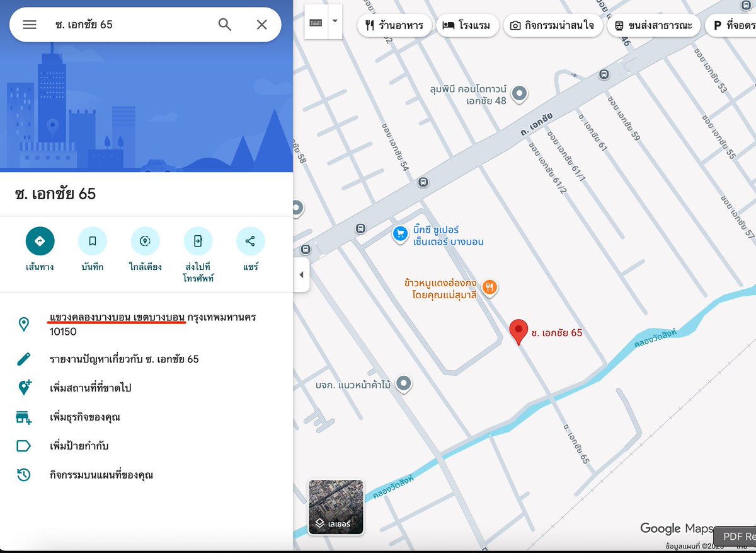Click เพิ่มป้ายกำกับ
The width and height of the screenshot is (756, 553).
79,446
